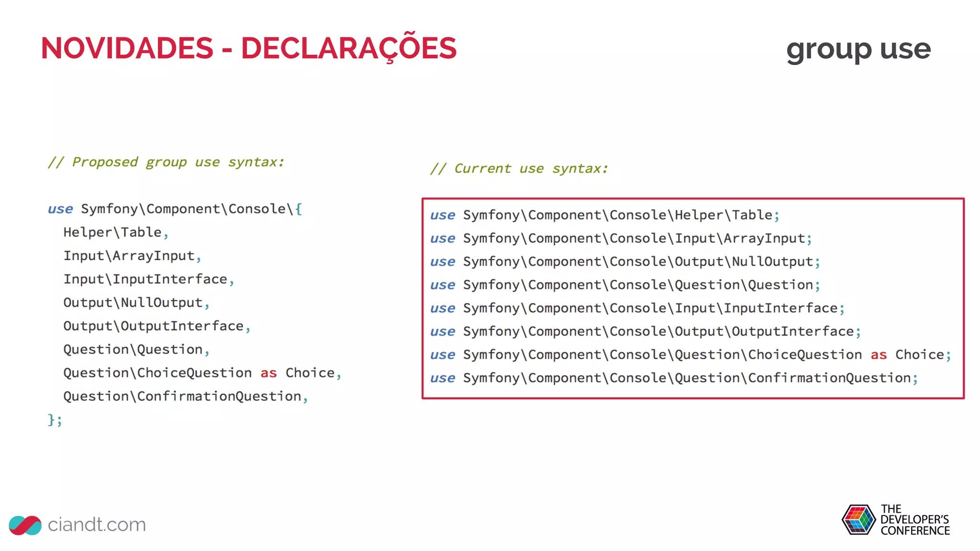Click the full use Console\Helper\Table statement

pos(605,215)
